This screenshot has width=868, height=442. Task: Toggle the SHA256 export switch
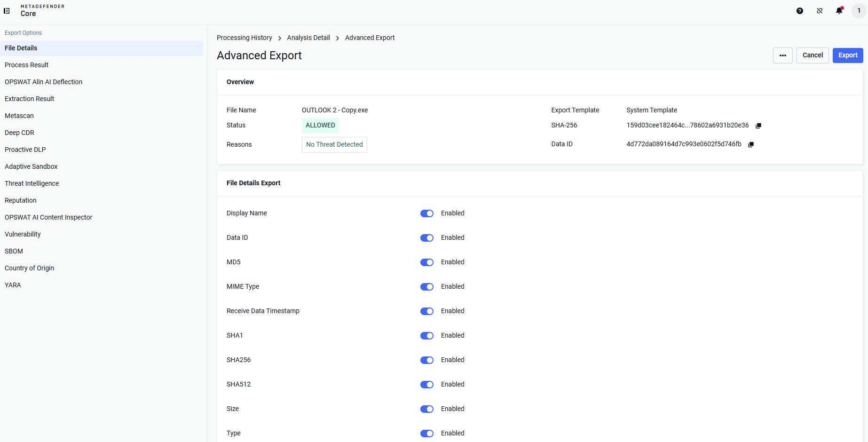[427, 360]
